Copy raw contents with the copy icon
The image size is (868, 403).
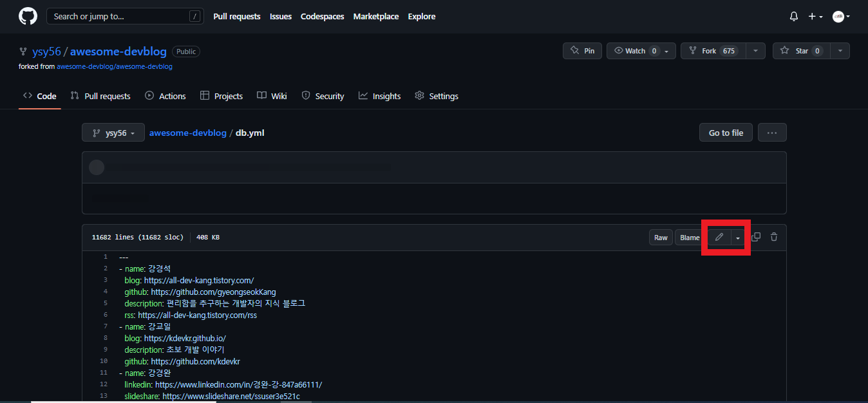[x=756, y=237]
